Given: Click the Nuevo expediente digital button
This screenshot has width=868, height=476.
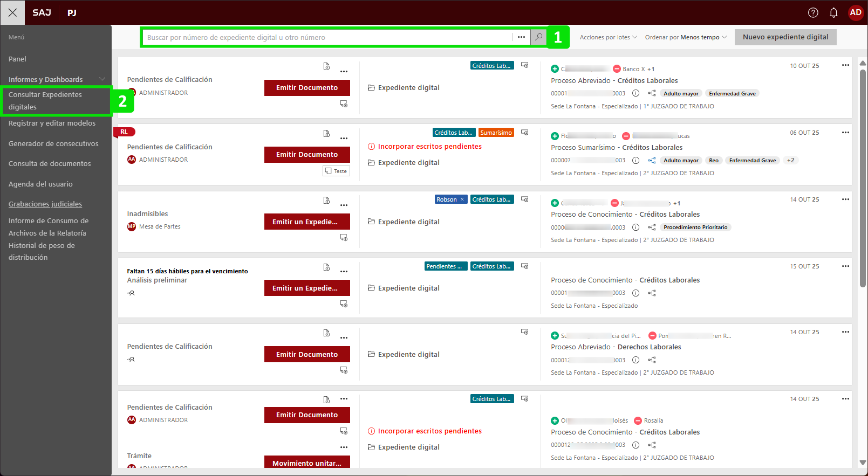Looking at the screenshot, I should click(785, 37).
